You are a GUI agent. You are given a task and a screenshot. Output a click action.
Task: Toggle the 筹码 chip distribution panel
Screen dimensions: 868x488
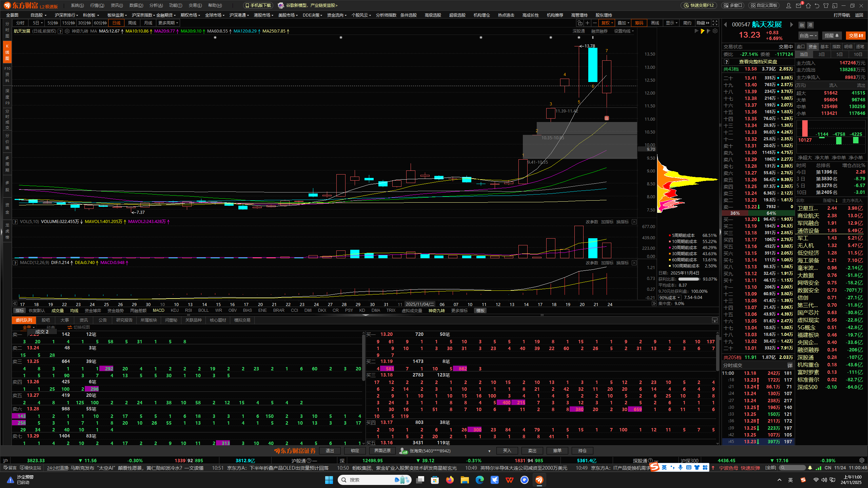tap(639, 23)
